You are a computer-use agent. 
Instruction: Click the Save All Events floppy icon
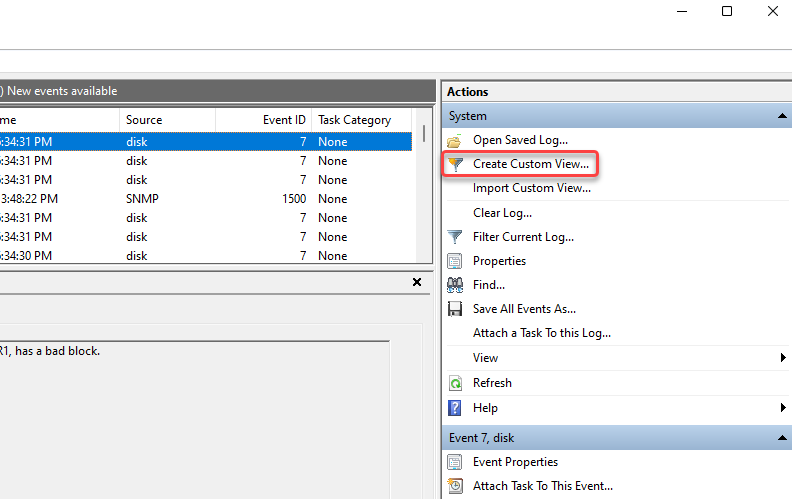(455, 309)
